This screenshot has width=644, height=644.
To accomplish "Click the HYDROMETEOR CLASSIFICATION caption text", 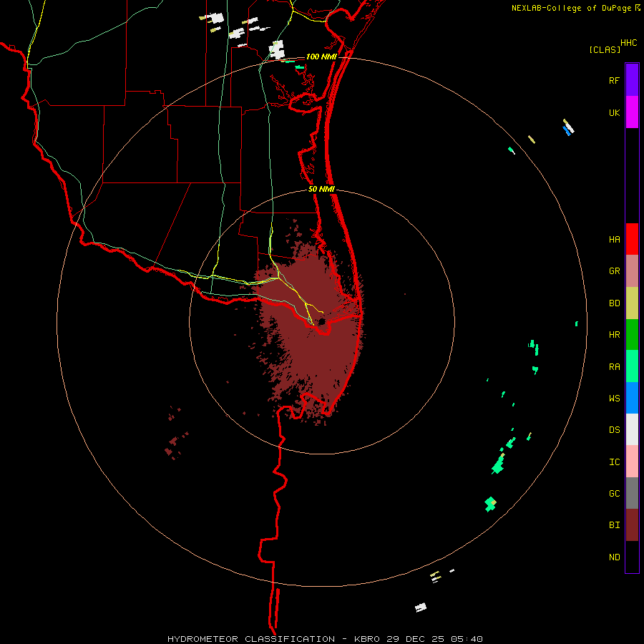I will (x=251, y=639).
